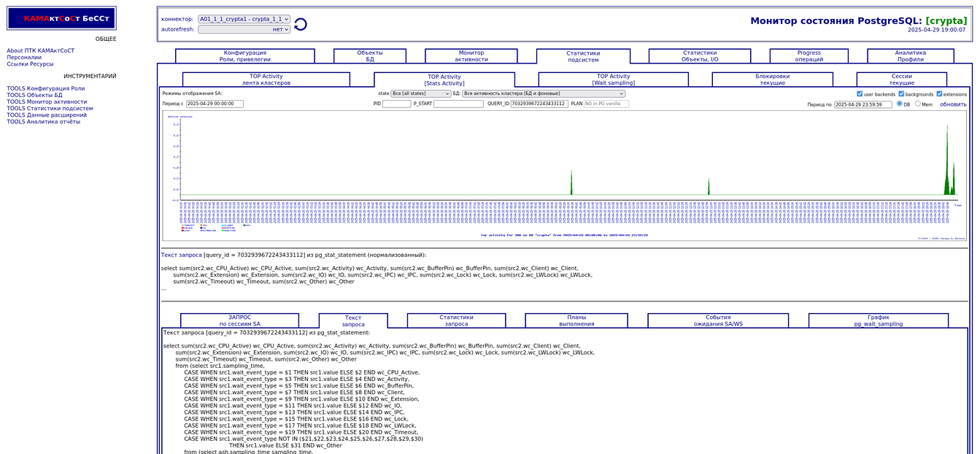Open the TOP Activity Wait sampling tab
The width and height of the screenshot is (980, 454).
[x=613, y=80]
